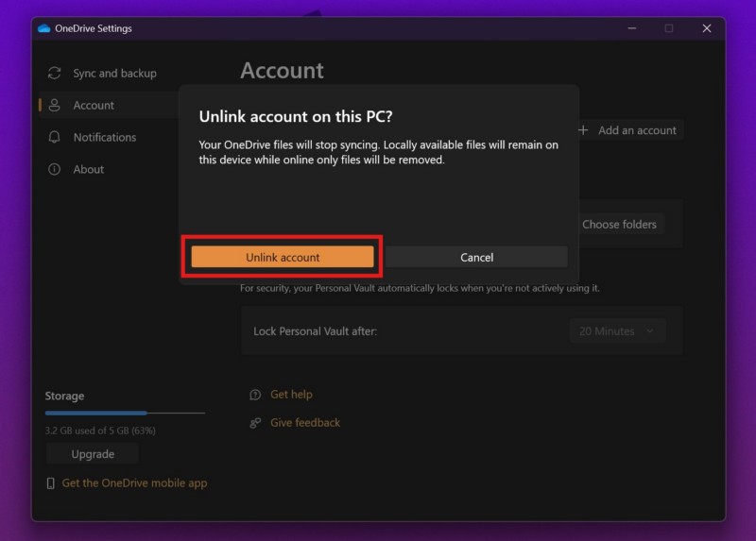Click the Give feedback icon
Screen dimensions: 756x541
(x=255, y=423)
